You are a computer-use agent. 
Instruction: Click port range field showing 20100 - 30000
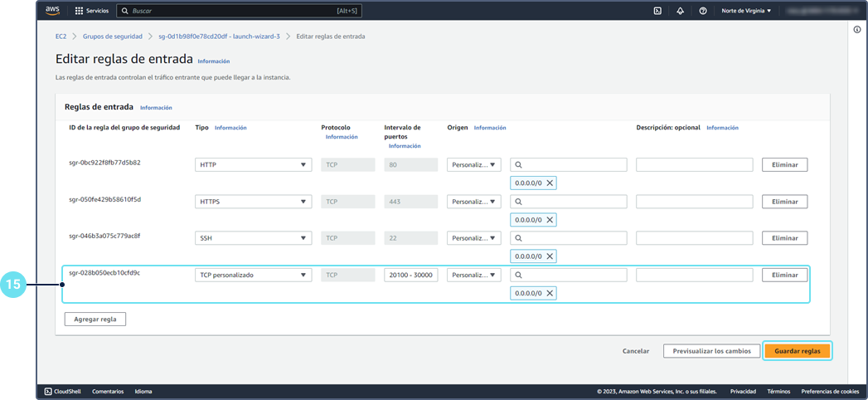(411, 275)
